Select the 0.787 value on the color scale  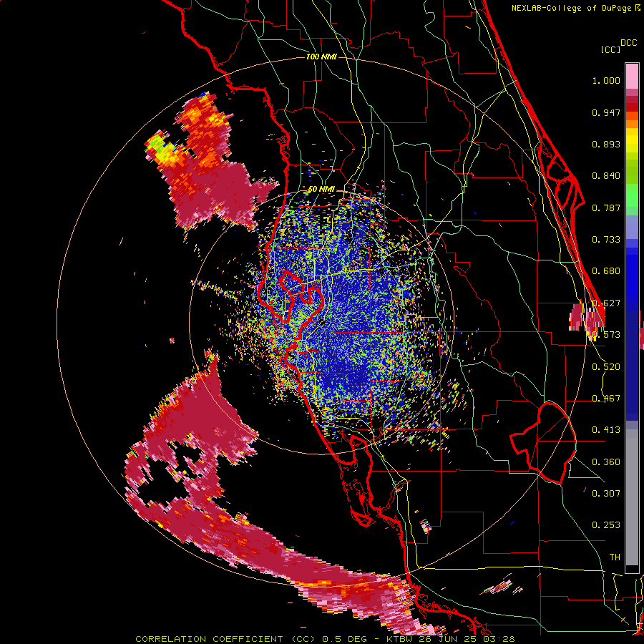click(606, 208)
